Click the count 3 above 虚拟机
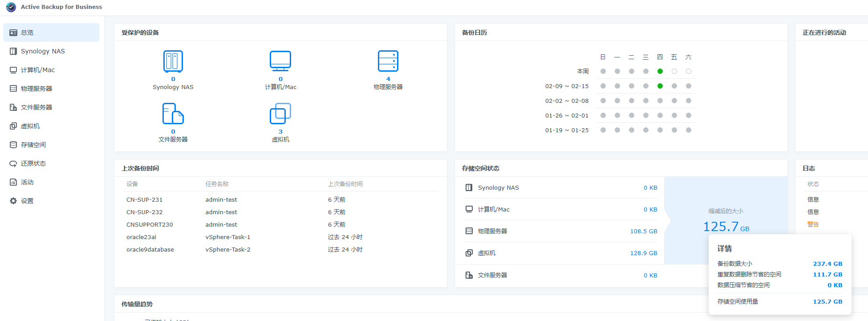 [x=280, y=131]
